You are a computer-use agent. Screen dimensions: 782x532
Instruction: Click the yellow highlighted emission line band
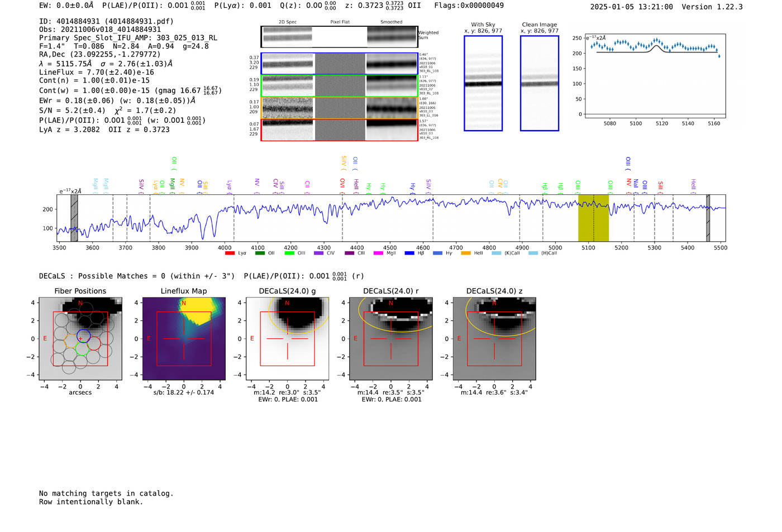pos(593,218)
